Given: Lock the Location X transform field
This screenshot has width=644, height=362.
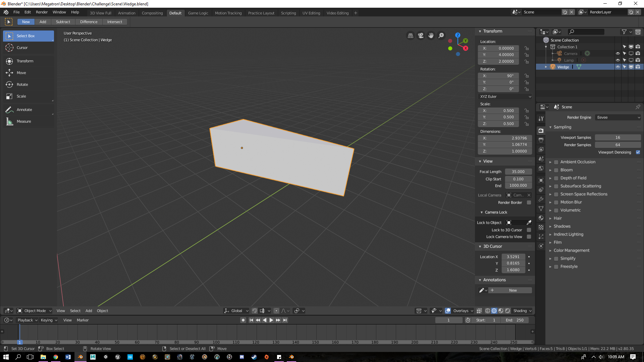Looking at the screenshot, I should point(527,48).
